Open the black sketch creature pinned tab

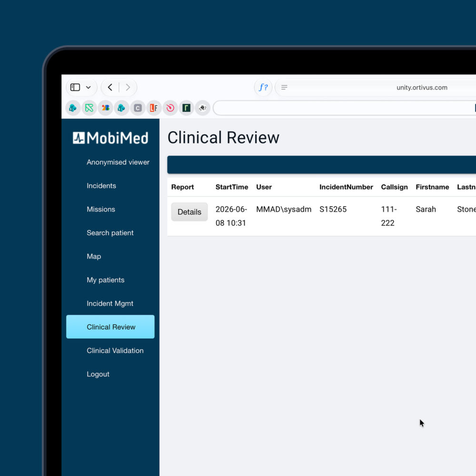click(202, 108)
